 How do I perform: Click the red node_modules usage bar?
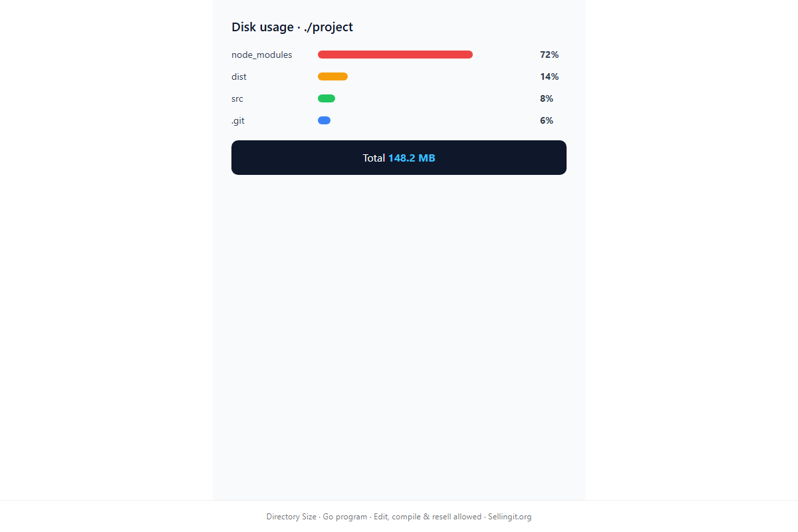click(395, 55)
